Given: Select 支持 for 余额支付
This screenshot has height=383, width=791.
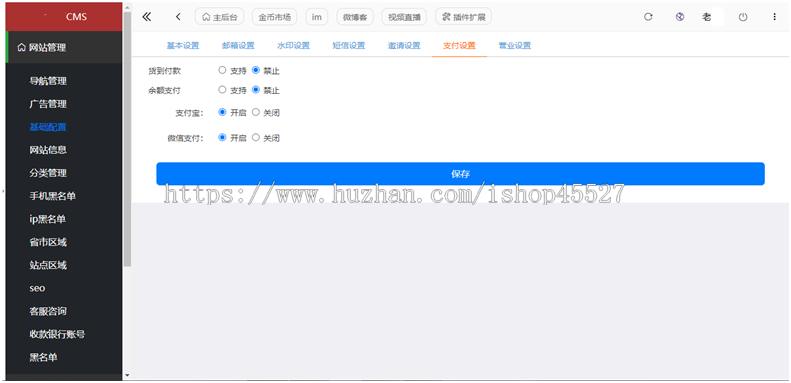Looking at the screenshot, I should pyautogui.click(x=222, y=90).
